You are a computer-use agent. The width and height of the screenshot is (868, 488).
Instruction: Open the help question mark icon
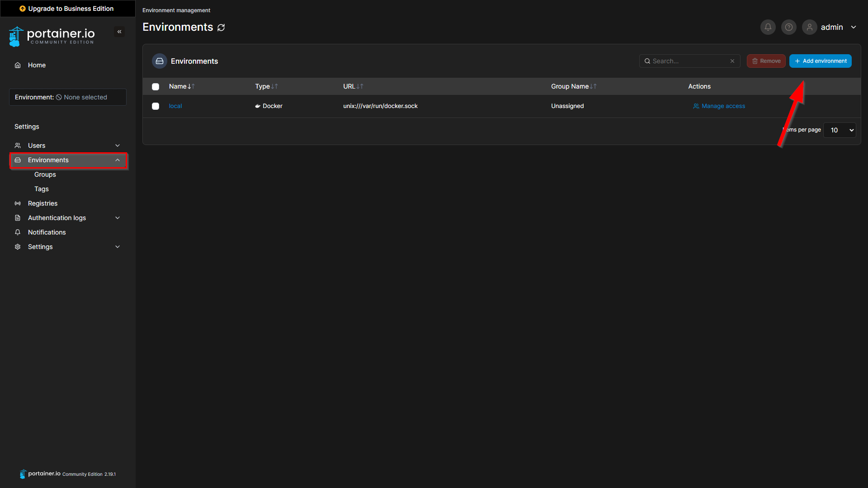pos(788,27)
